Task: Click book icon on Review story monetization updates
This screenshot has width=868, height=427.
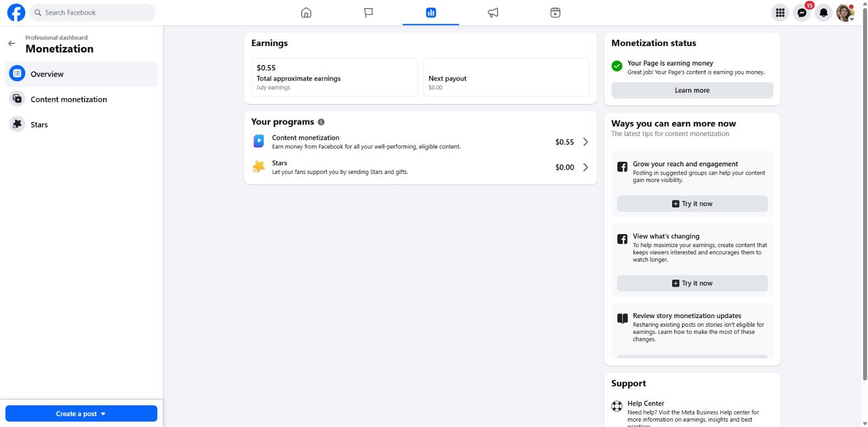Action: [x=622, y=319]
